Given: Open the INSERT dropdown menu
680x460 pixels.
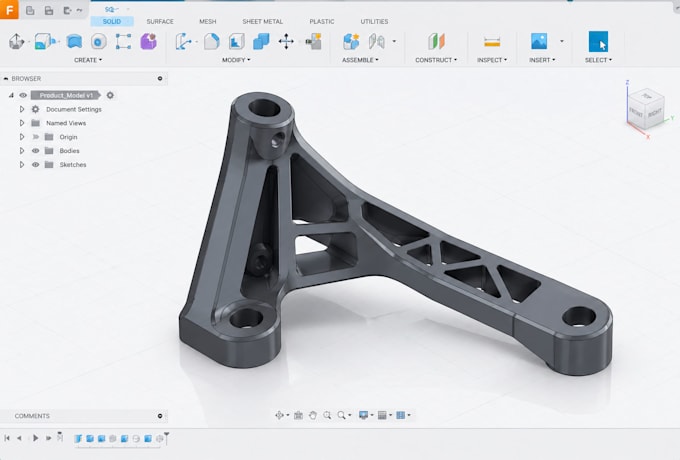Looking at the screenshot, I should [x=542, y=60].
